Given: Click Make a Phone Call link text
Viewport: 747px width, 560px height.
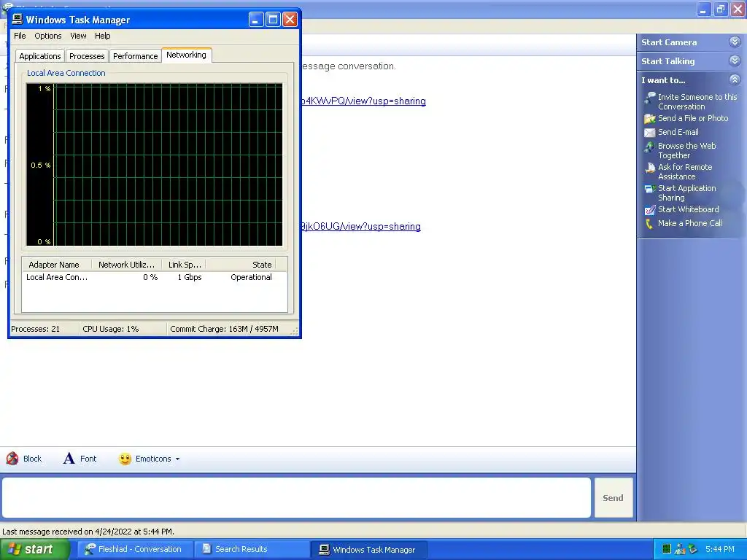Looking at the screenshot, I should click(x=690, y=223).
